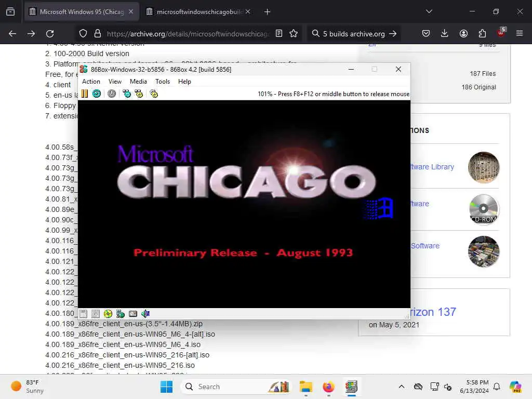The width and height of the screenshot is (532, 399).
Task: Click the sound icon in 86Box status bar
Action: click(x=145, y=314)
